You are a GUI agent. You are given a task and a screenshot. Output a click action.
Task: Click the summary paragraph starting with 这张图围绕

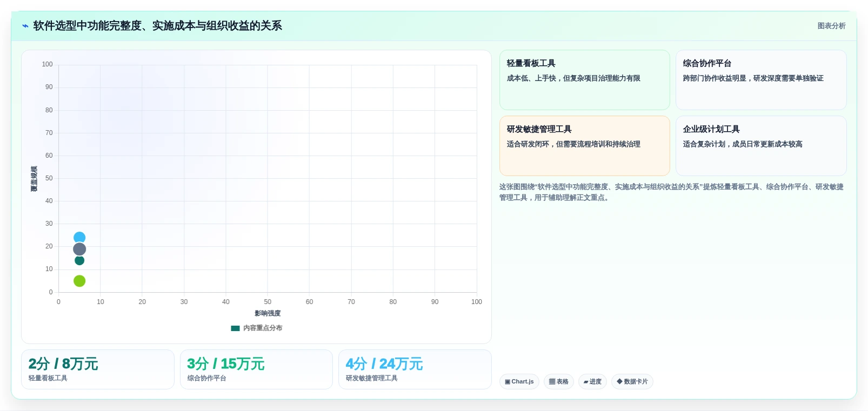point(672,192)
